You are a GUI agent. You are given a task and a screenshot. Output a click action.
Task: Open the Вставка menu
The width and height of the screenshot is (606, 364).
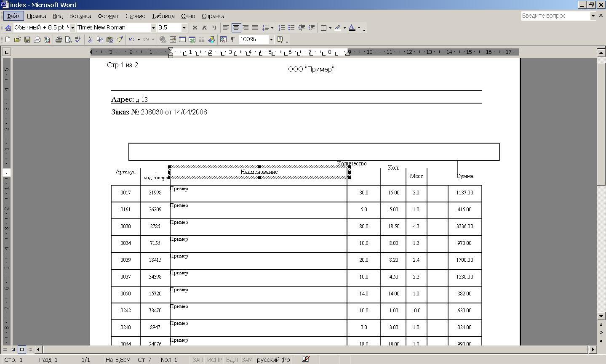click(x=80, y=16)
